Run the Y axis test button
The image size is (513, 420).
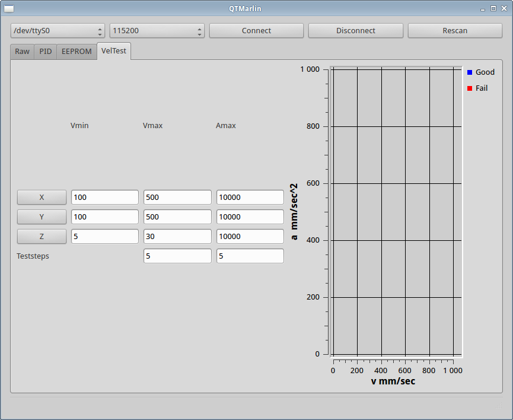(x=42, y=217)
